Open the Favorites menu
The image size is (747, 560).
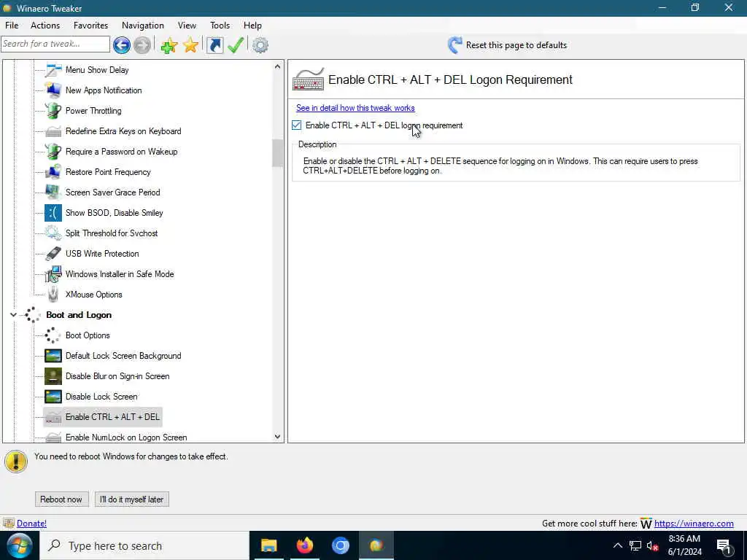(90, 26)
